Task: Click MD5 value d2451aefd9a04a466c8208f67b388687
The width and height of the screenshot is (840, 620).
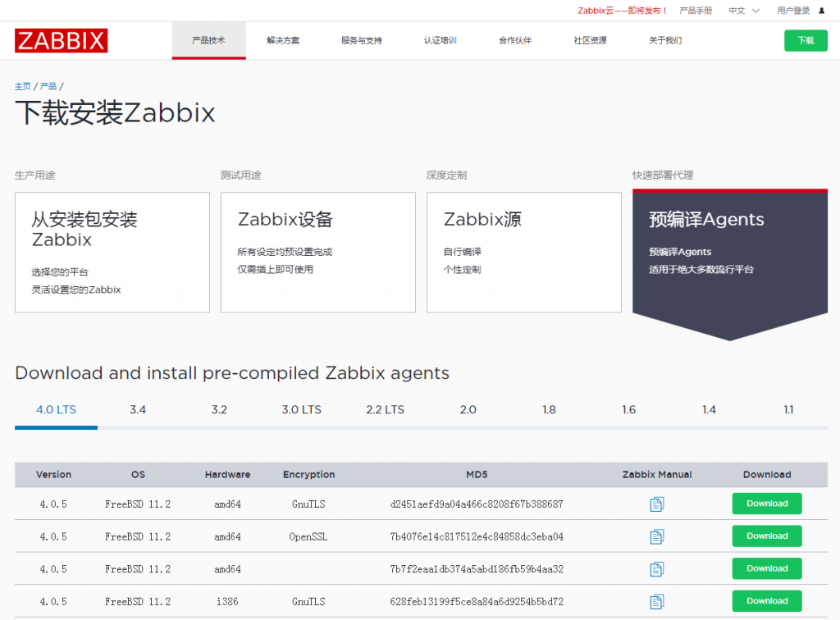Action: pos(477,504)
